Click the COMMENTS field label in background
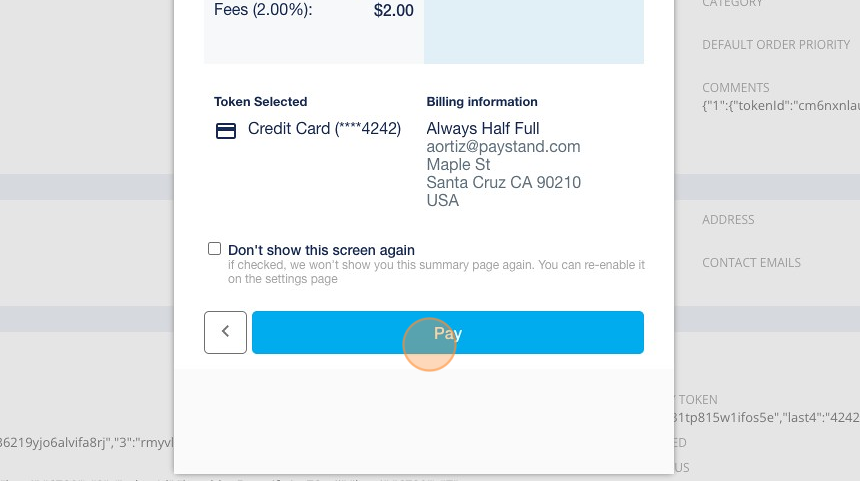Viewport: 860px width, 481px height. [x=735, y=88]
